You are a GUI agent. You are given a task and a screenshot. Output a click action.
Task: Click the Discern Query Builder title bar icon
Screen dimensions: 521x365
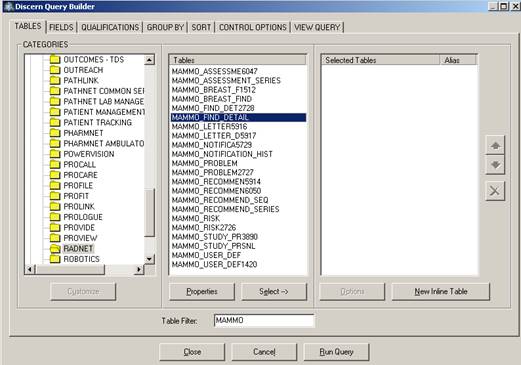pos(8,7)
